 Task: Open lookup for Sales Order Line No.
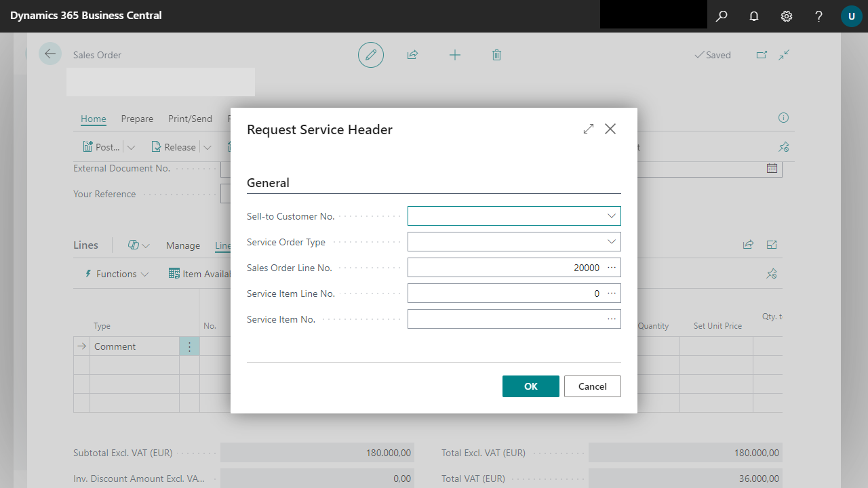pos(612,268)
